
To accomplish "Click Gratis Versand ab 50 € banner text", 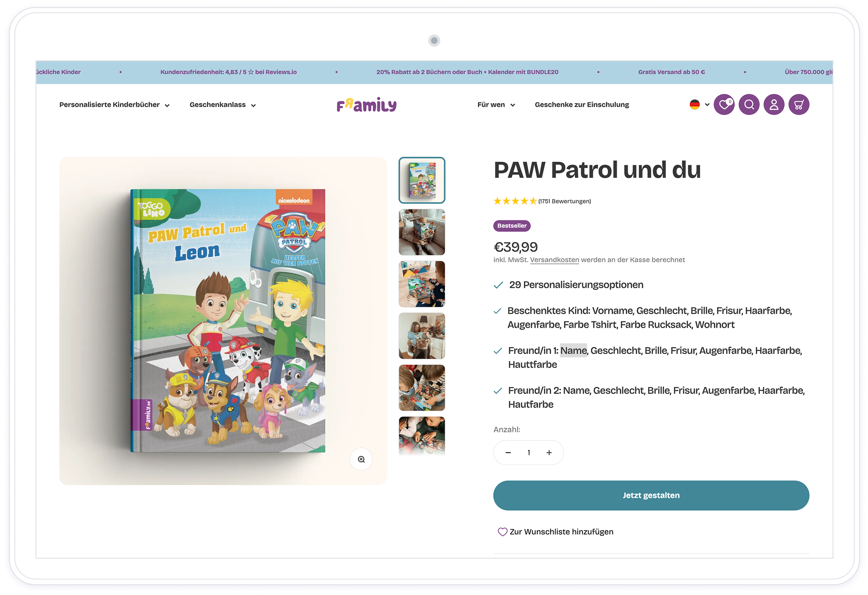I will (672, 72).
